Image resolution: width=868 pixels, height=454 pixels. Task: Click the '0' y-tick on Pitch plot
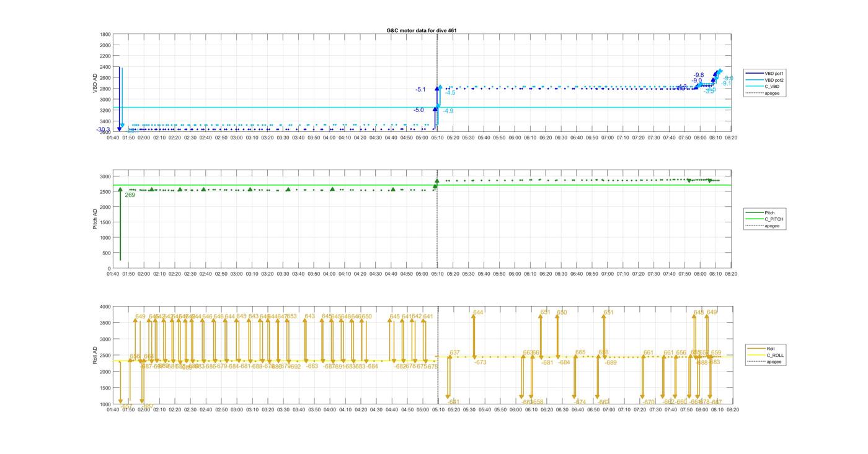pos(109,269)
